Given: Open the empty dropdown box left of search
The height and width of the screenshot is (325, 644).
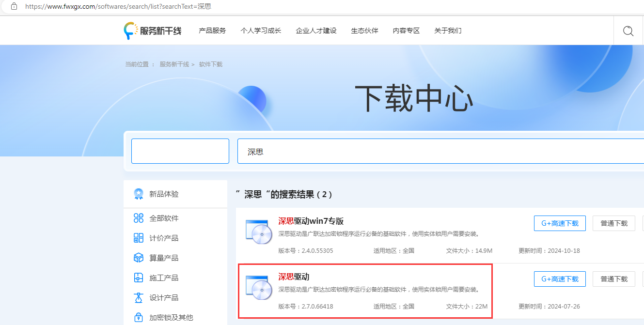Looking at the screenshot, I should click(180, 151).
